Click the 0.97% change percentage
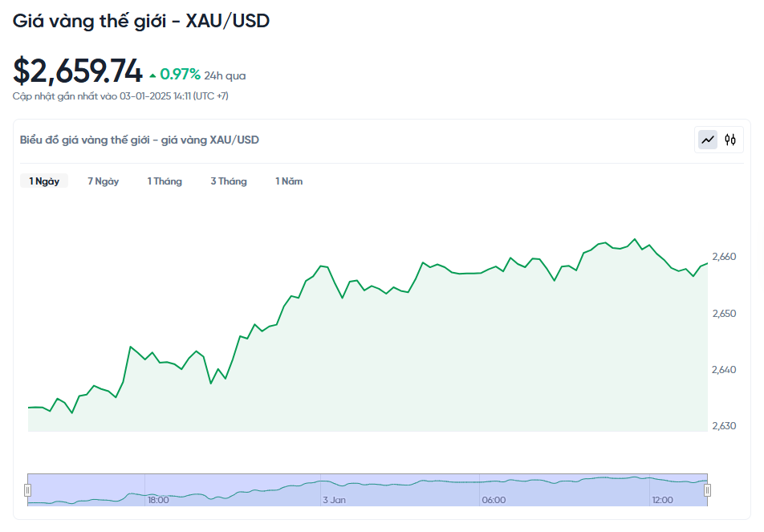 (180, 75)
